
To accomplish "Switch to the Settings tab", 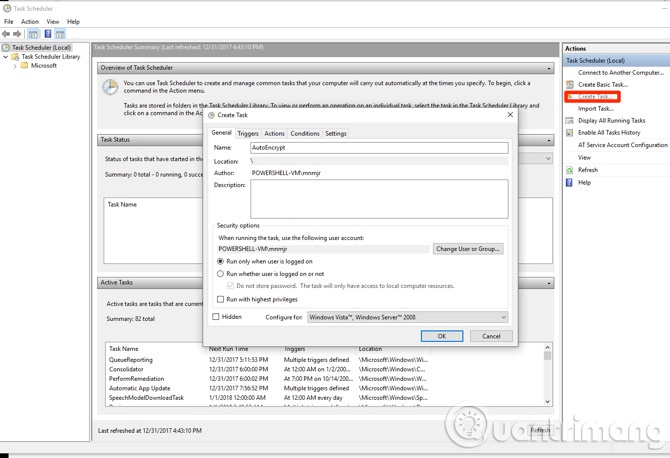I will pyautogui.click(x=336, y=133).
